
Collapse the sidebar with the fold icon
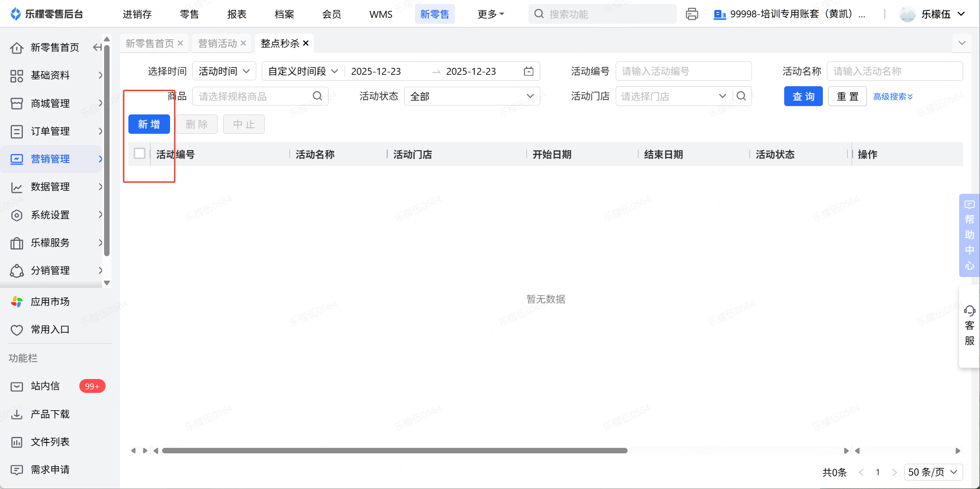click(98, 48)
